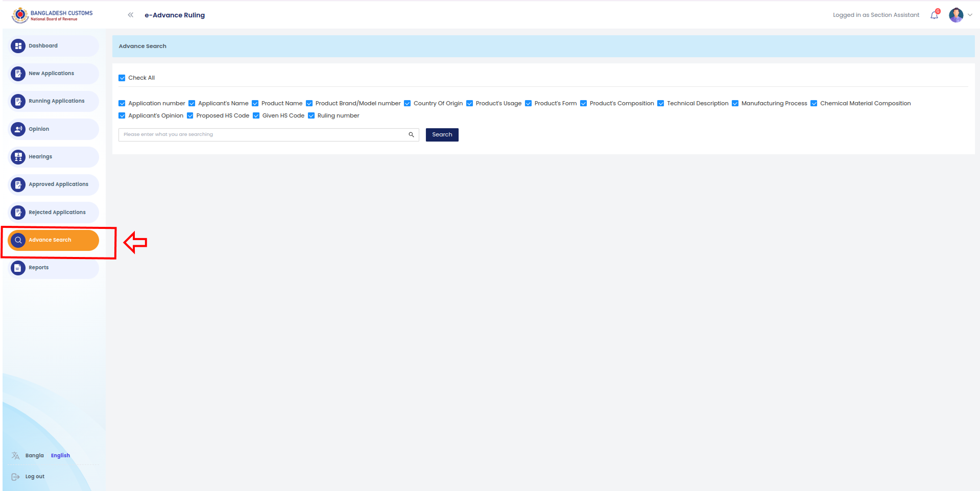Click the Approved Applications icon
This screenshot has width=980, height=491.
pyautogui.click(x=18, y=184)
